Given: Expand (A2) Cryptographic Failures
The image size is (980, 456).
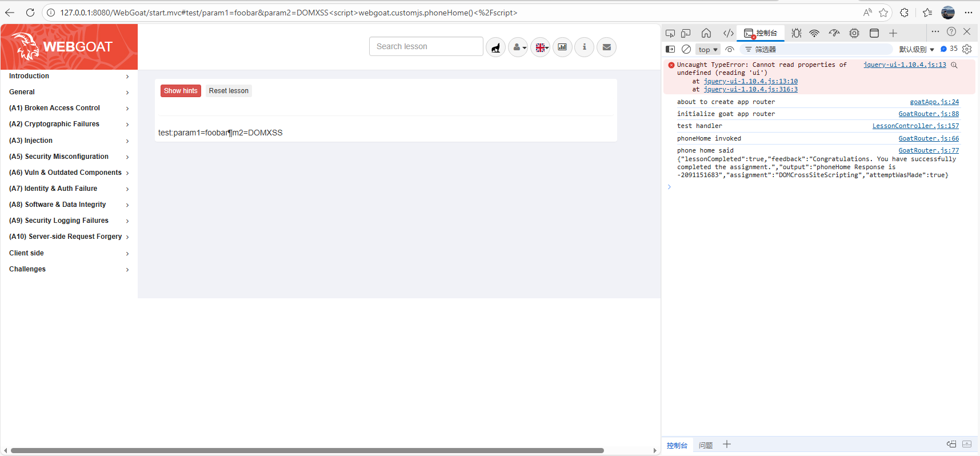Looking at the screenshot, I should (x=69, y=124).
